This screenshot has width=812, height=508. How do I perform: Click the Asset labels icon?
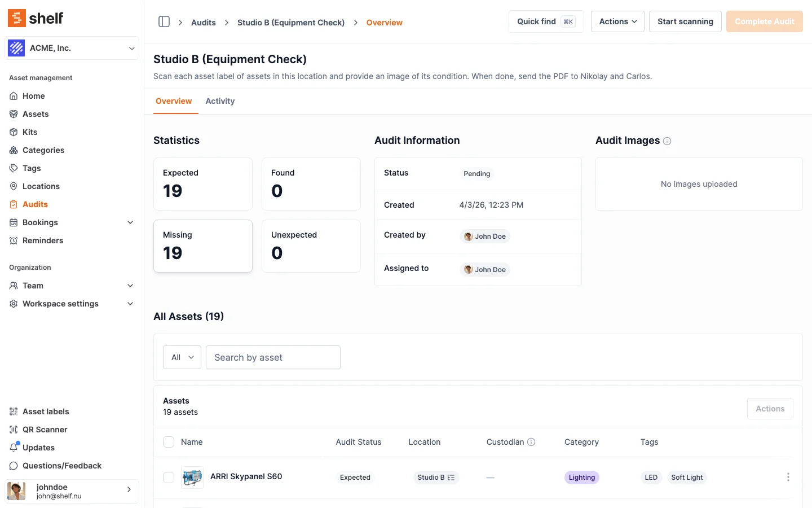14,411
